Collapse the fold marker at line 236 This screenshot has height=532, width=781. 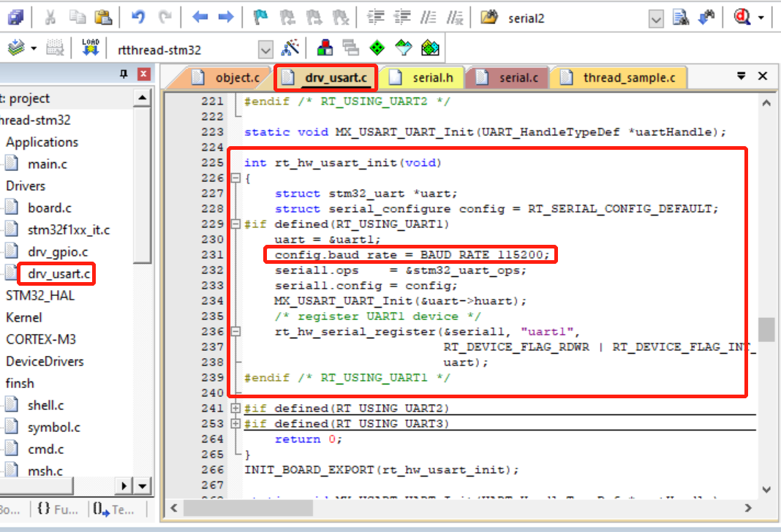click(235, 332)
